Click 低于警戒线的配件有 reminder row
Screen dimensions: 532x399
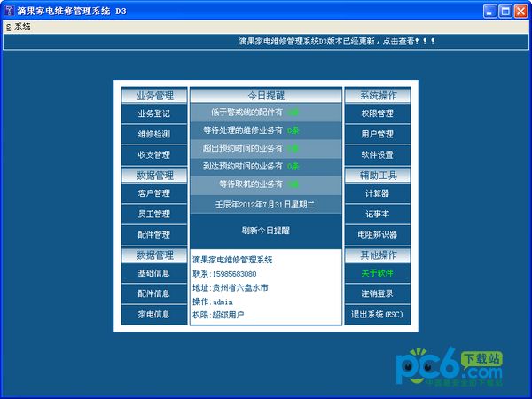pos(266,113)
